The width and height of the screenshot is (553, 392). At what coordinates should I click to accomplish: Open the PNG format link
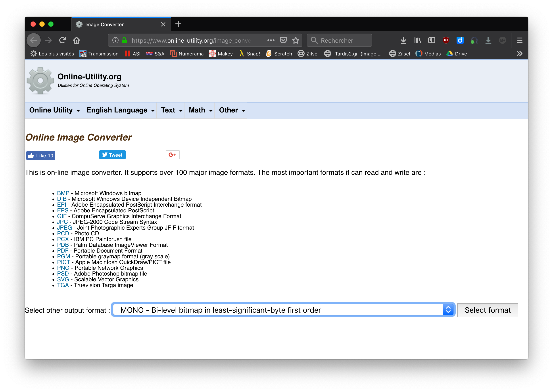tap(63, 268)
